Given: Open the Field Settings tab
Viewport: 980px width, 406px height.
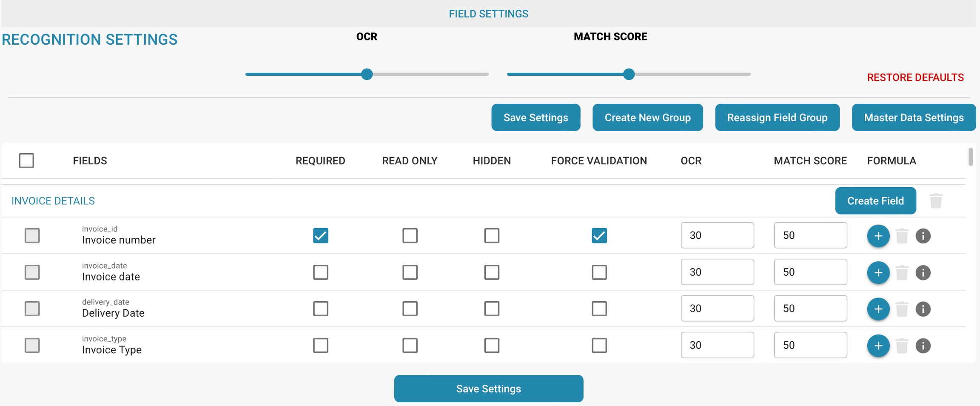Looking at the screenshot, I should [488, 14].
